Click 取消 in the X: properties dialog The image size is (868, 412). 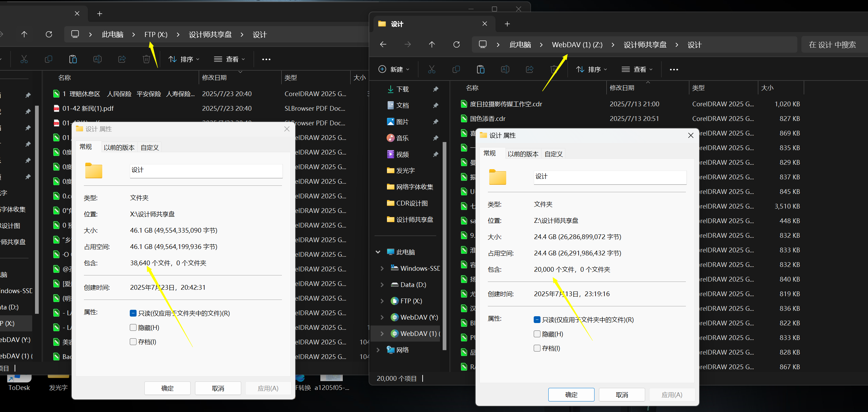click(x=218, y=388)
